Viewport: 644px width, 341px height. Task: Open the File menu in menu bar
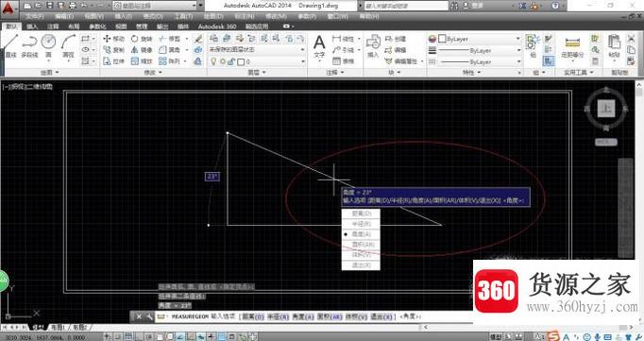click(35, 16)
